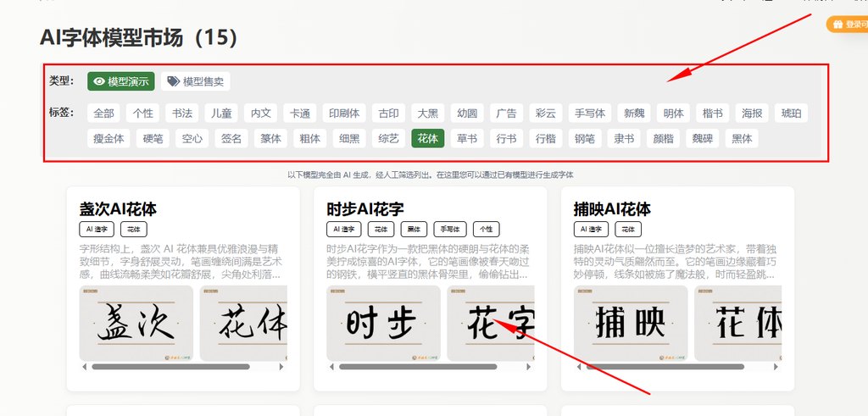Choose the 幼圆 tag
Screen dimensions: 868x416
pos(467,113)
